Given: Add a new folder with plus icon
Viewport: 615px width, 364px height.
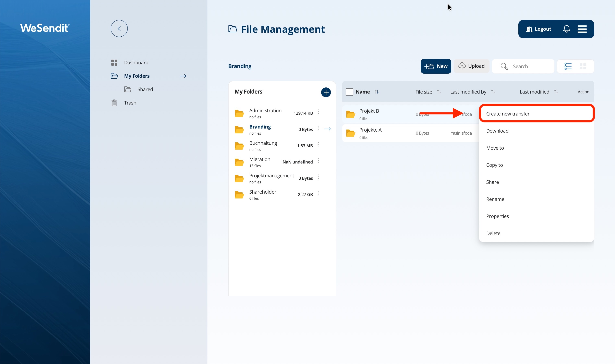Looking at the screenshot, I should pos(326,92).
